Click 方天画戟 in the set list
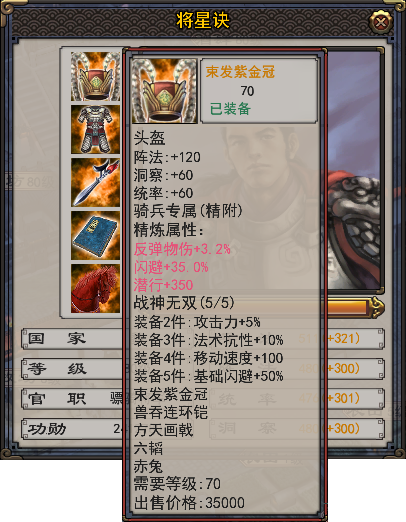406x522 pixels. (163, 430)
